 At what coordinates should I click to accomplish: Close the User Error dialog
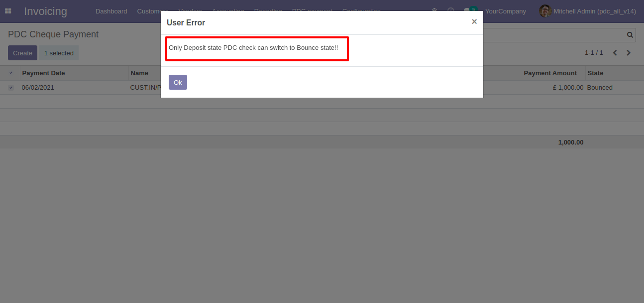point(474,21)
